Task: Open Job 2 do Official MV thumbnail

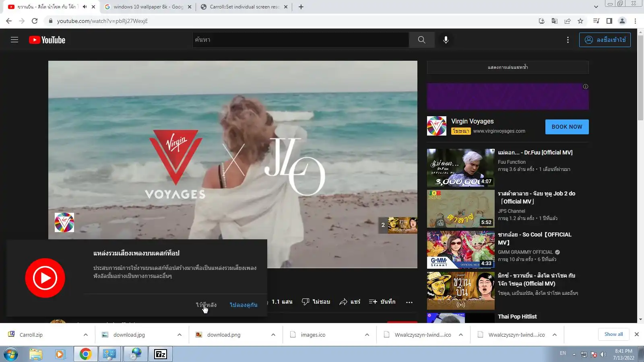Action: (x=460, y=209)
